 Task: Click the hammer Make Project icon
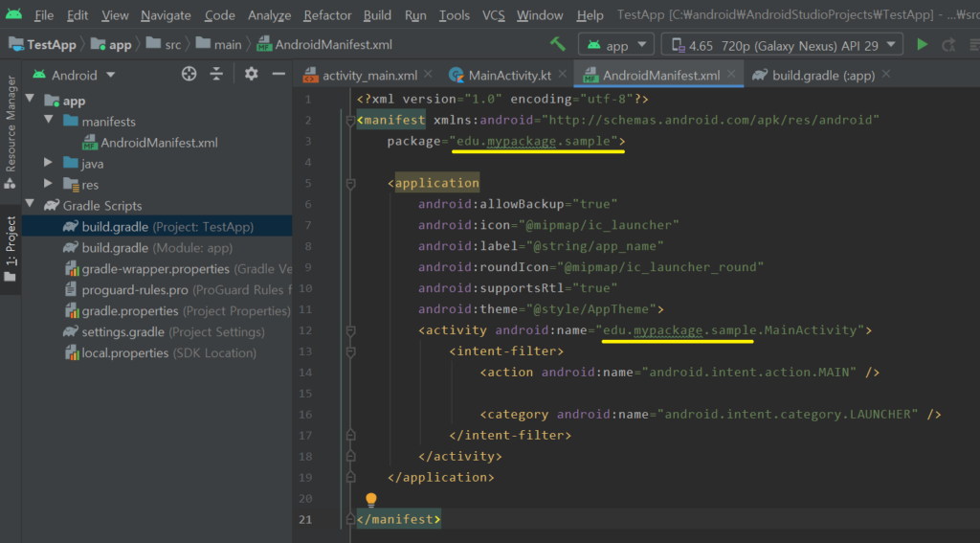coord(558,45)
